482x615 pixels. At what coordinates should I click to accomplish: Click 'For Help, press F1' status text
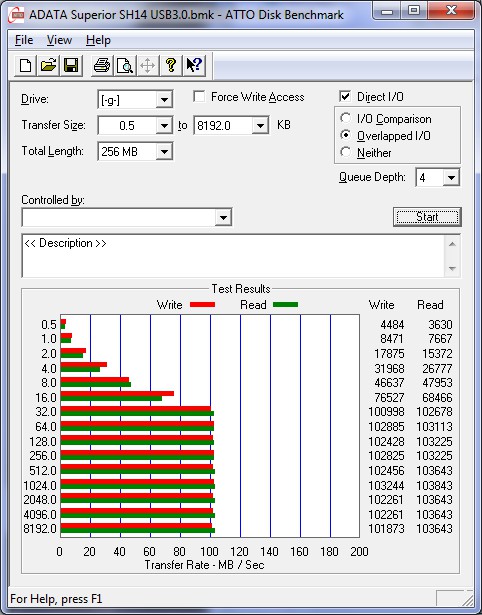tap(56, 599)
